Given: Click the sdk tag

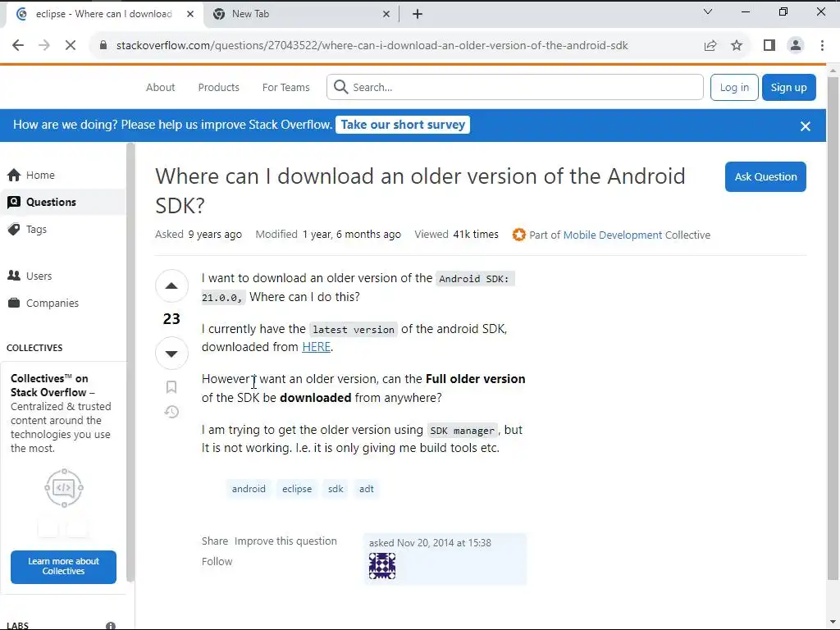Looking at the screenshot, I should coord(336,489).
